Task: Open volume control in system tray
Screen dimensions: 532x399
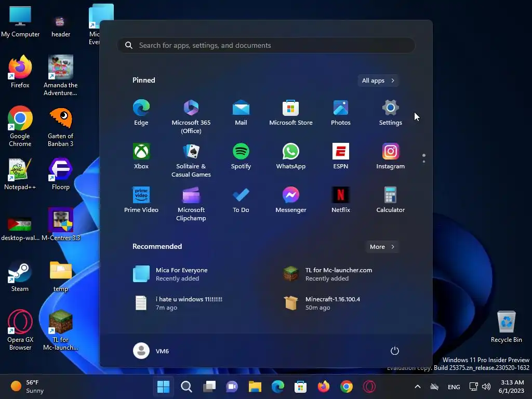Action: click(x=486, y=387)
